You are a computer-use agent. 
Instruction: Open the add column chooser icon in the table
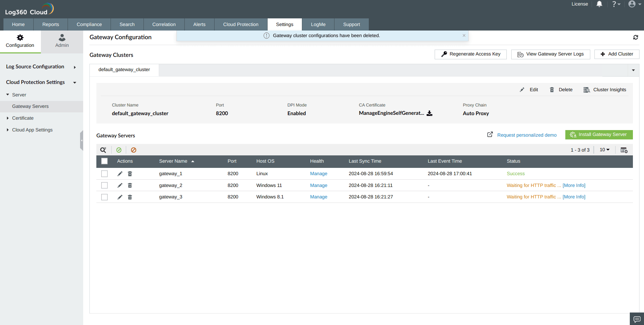(624, 150)
